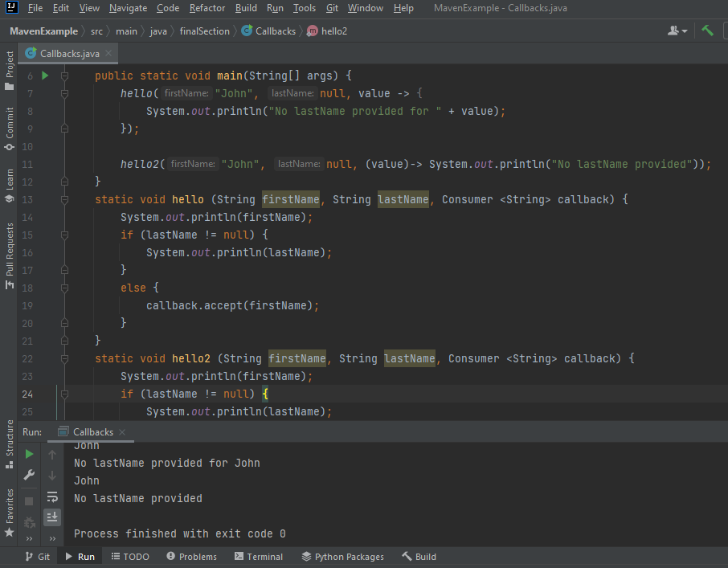Open the Learn tool window
Screen dimensions: 728x568
point(10,186)
